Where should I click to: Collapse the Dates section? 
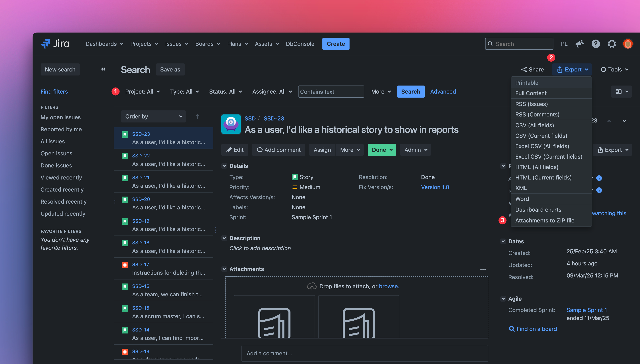(503, 241)
